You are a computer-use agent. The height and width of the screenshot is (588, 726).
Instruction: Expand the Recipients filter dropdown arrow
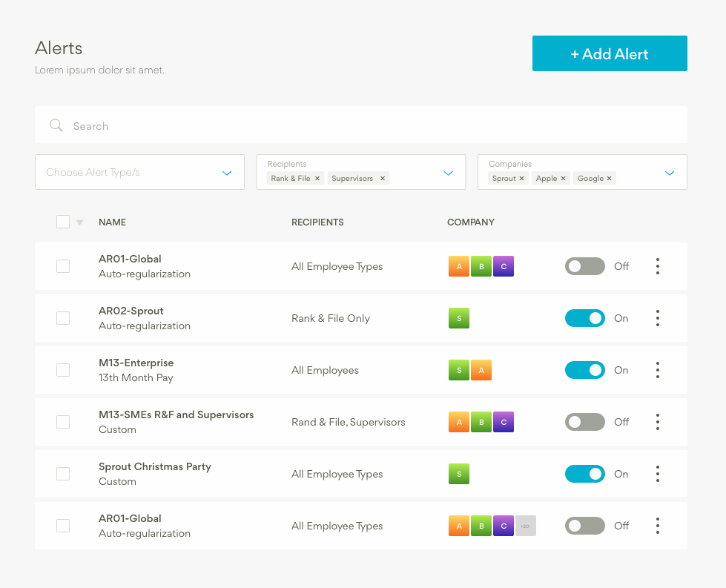click(x=448, y=173)
